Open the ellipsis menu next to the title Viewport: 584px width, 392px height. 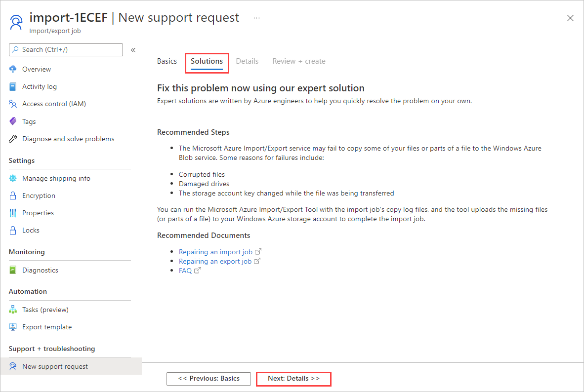(256, 18)
